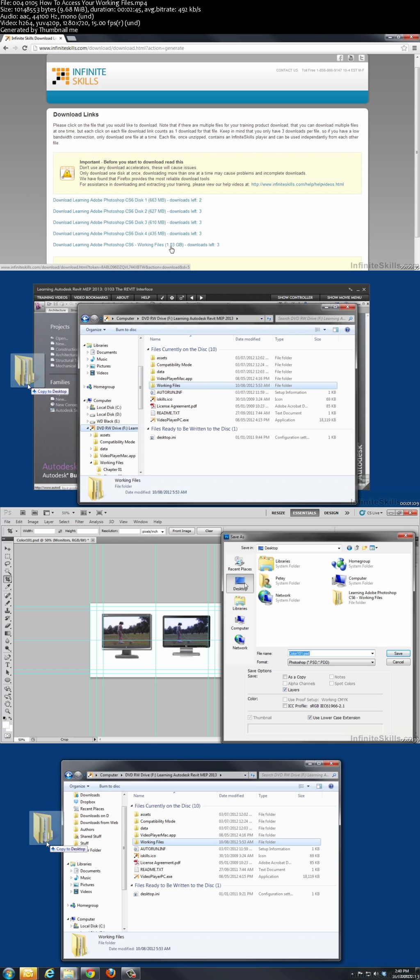Click the Alpha Channels checkbox
The width and height of the screenshot is (420, 980).
pos(285,683)
